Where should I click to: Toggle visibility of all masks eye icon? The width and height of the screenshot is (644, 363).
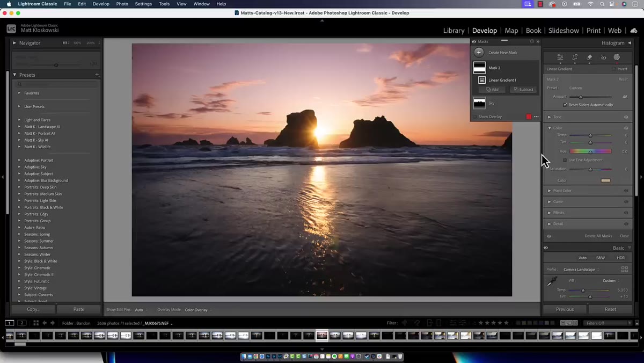[x=474, y=41]
